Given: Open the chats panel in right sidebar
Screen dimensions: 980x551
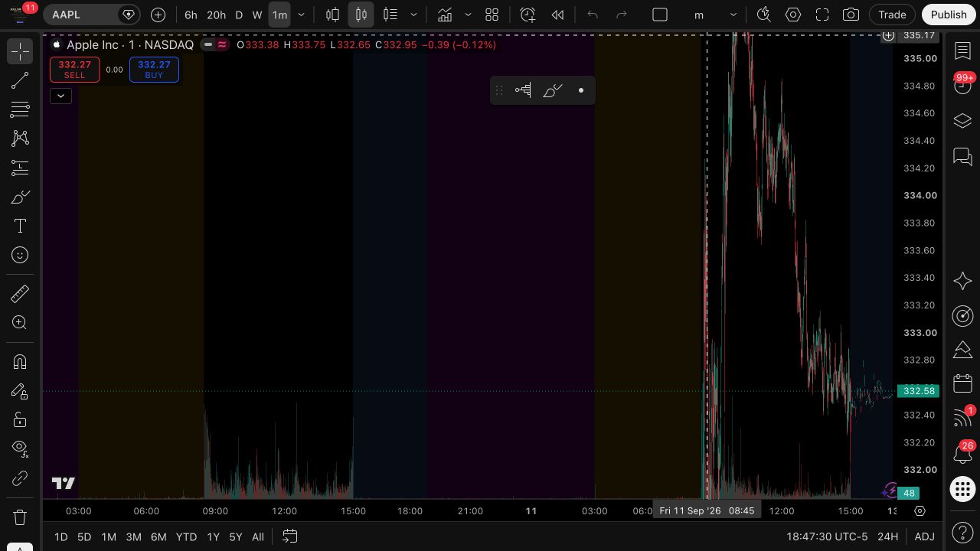Looking at the screenshot, I should pos(962,157).
